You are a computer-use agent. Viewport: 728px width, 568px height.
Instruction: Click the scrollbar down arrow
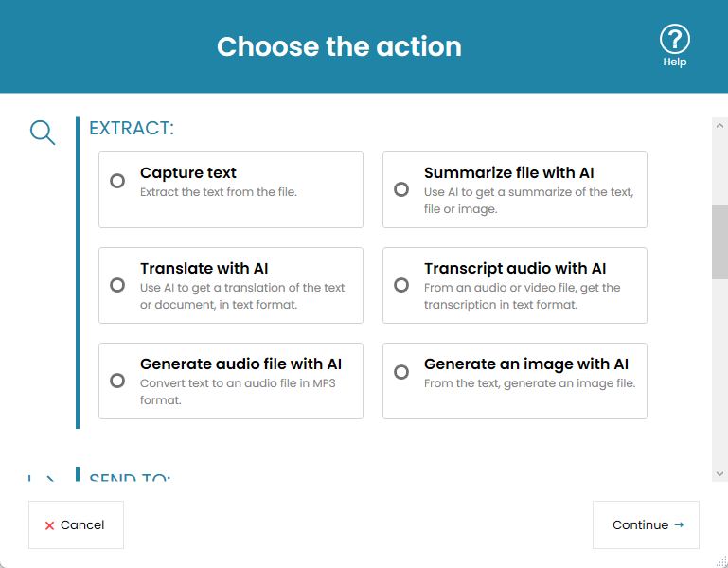tap(719, 472)
